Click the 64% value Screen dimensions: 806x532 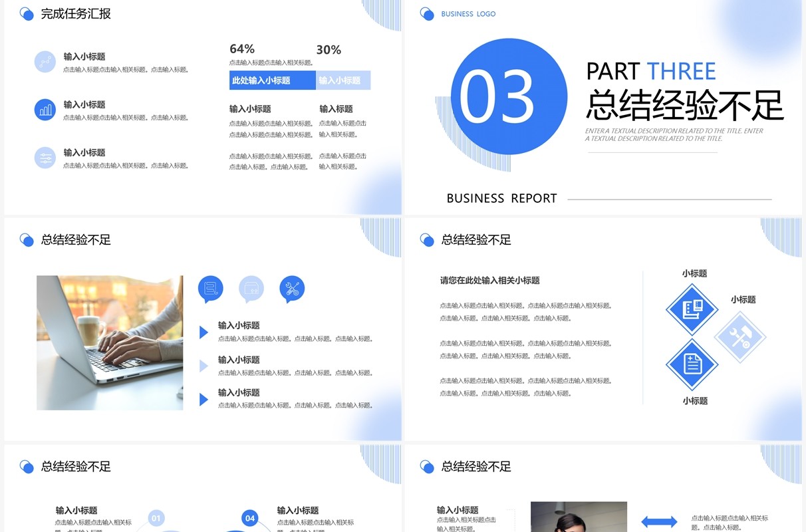(x=242, y=49)
